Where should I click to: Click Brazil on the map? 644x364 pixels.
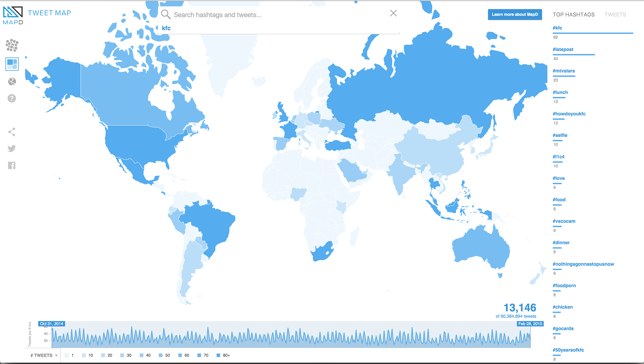(211, 225)
